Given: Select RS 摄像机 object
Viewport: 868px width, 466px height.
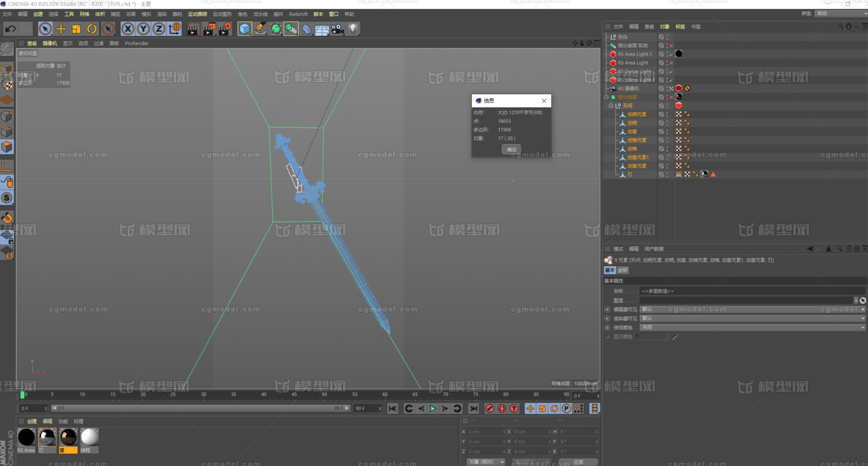Looking at the screenshot, I should point(628,89).
